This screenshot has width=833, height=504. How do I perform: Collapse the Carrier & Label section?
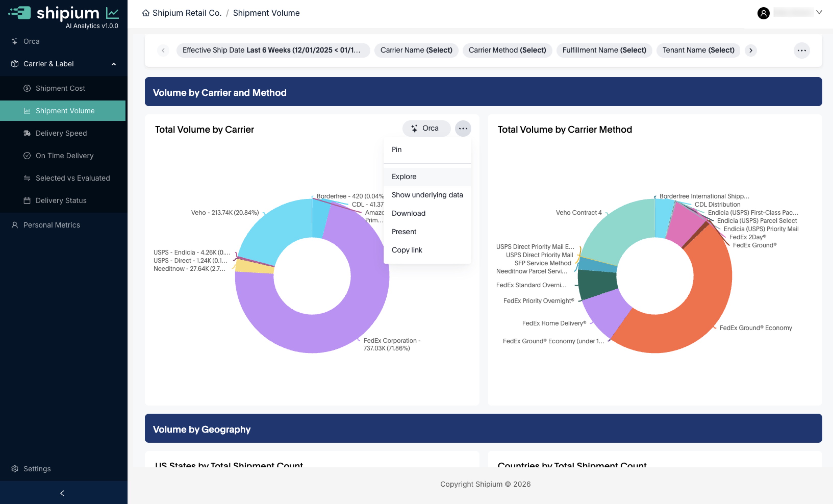(x=113, y=64)
